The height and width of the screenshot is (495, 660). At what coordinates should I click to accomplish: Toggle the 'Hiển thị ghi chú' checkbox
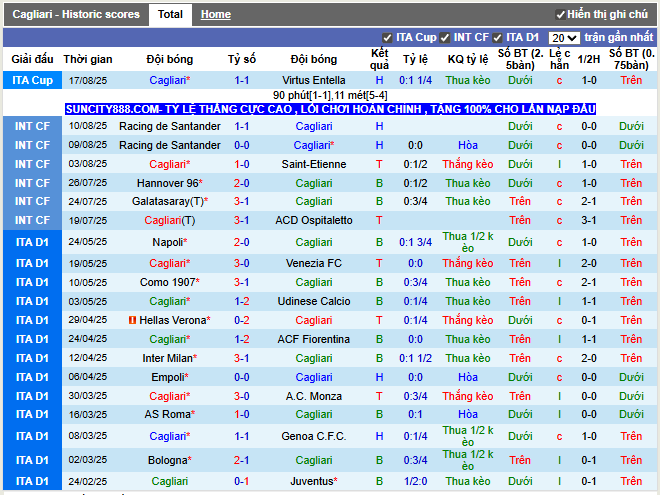click(x=560, y=15)
